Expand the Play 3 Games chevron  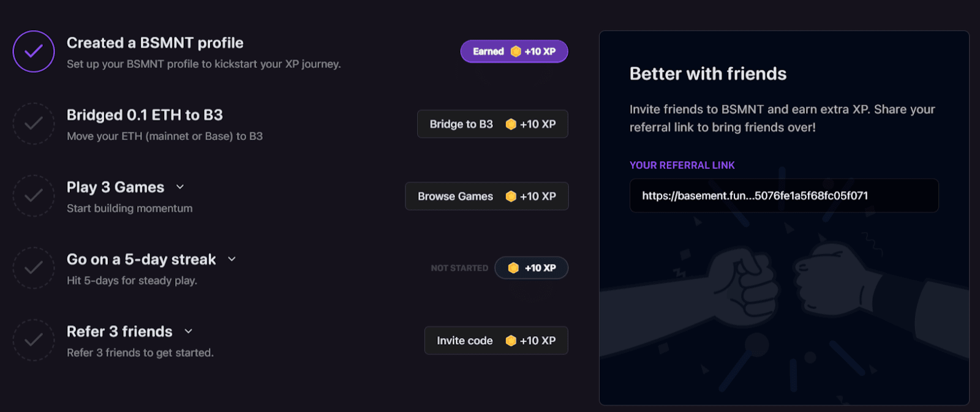click(180, 187)
